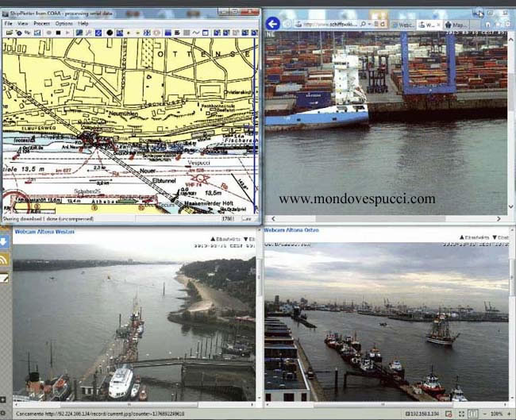Viewport: 516px width, 420px height.
Task: Click the horizontal scrollbar under Westen webcam
Action: [x=134, y=405]
